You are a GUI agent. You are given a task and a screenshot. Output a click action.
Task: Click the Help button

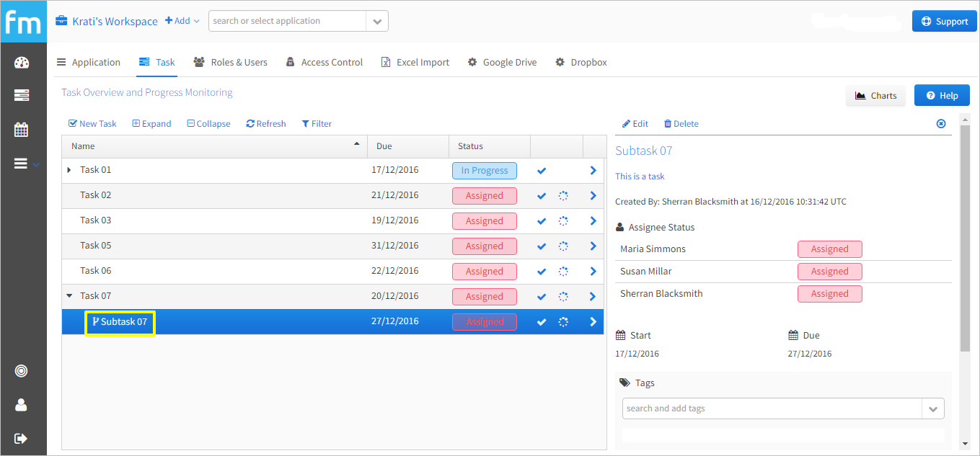point(942,95)
